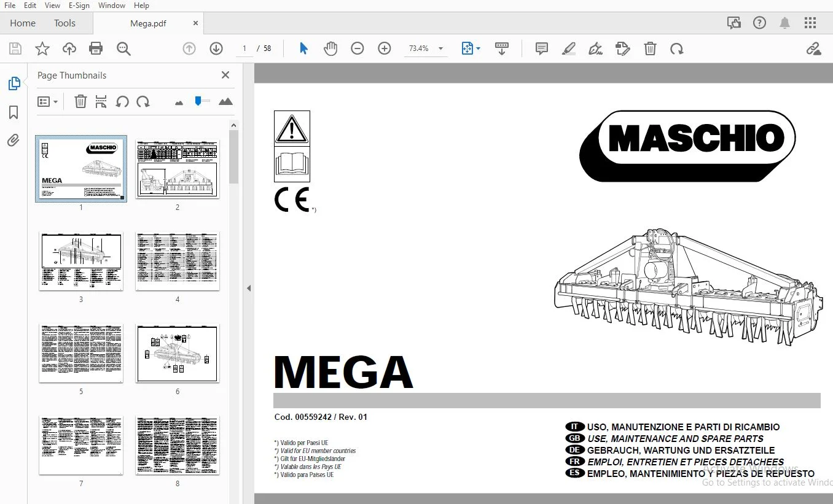Collapse the navigation pane arrow
This screenshot has height=504, width=833.
(249, 287)
